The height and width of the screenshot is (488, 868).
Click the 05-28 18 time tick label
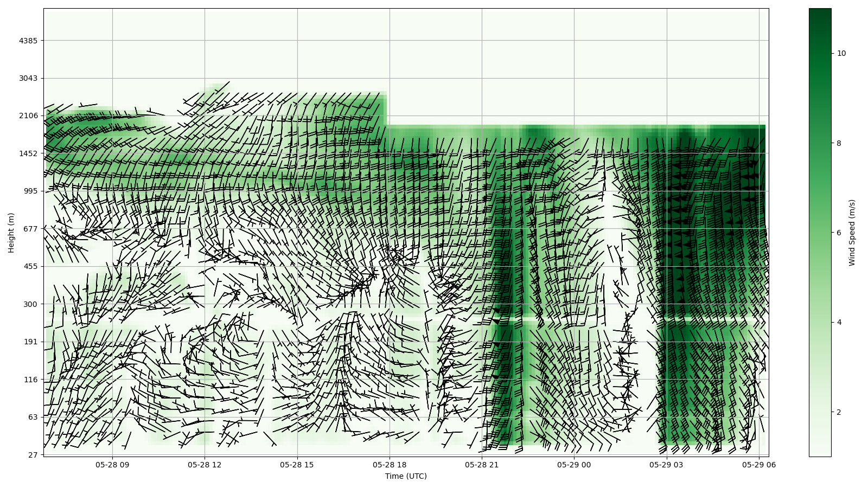(390, 465)
